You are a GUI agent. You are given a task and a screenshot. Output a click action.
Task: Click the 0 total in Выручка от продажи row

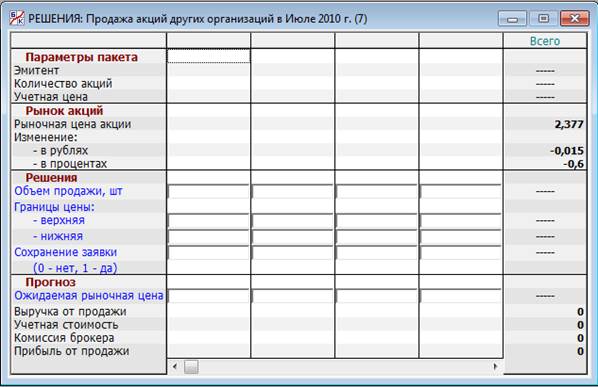[580, 312]
